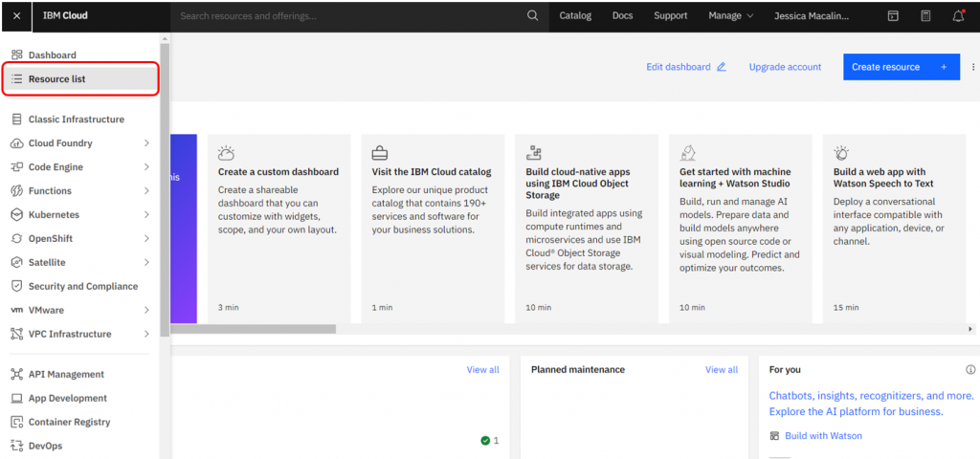Viewport: 980px width, 459px height.
Task: Open the Manage dropdown menu
Action: (x=730, y=15)
